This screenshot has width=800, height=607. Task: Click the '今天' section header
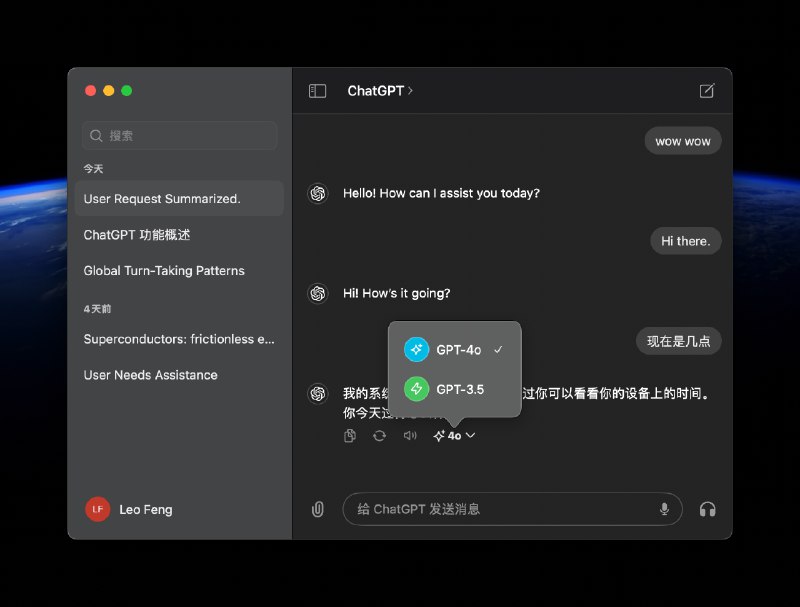(x=93, y=168)
